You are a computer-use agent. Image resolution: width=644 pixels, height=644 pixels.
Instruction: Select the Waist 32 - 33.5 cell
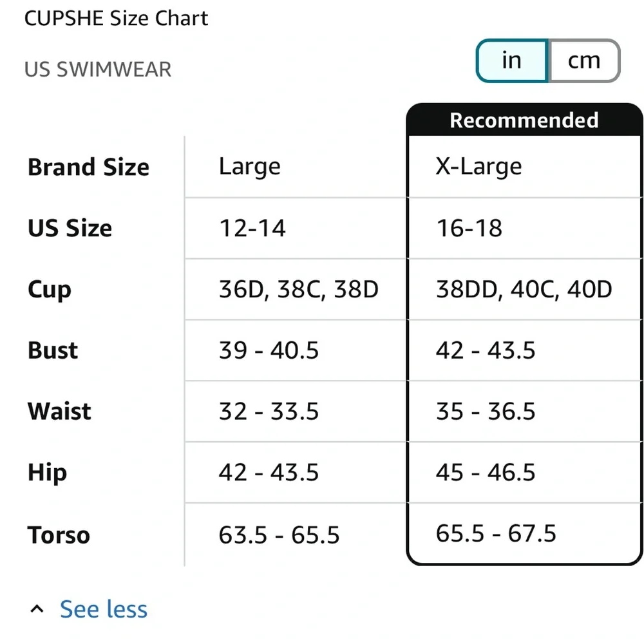(x=296, y=412)
